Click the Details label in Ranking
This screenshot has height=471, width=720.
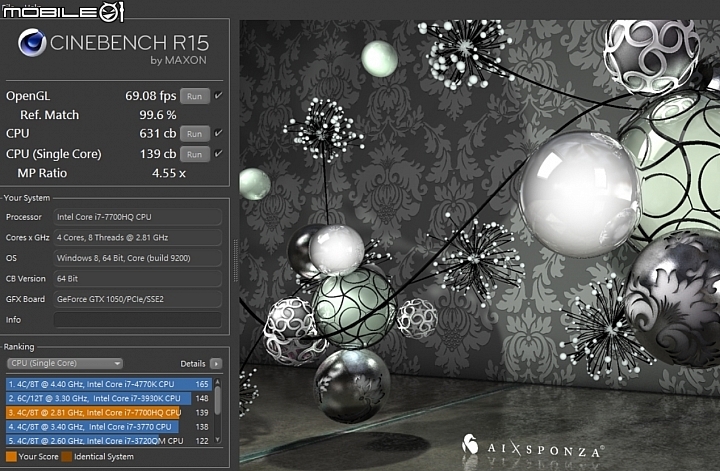pyautogui.click(x=193, y=364)
